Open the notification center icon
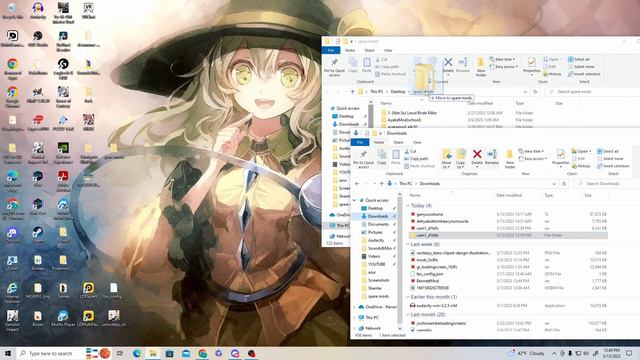Viewport: 640px width, 360px height. coord(629,353)
